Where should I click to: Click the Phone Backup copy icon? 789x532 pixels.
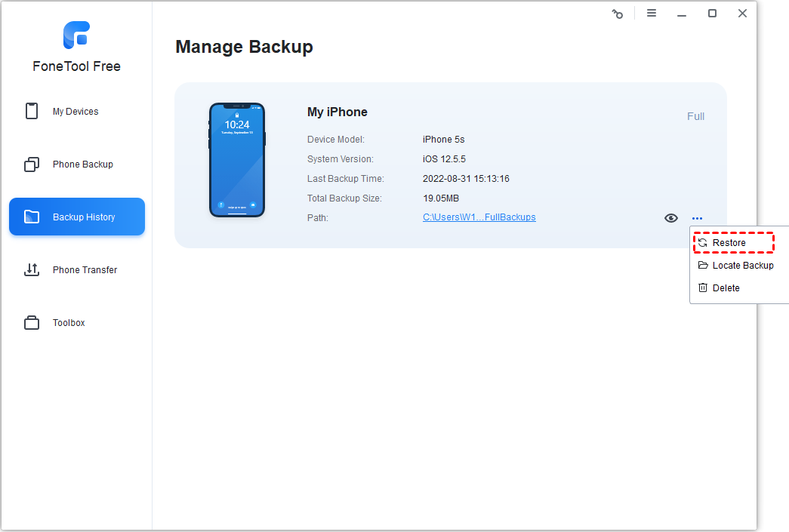coord(32,165)
